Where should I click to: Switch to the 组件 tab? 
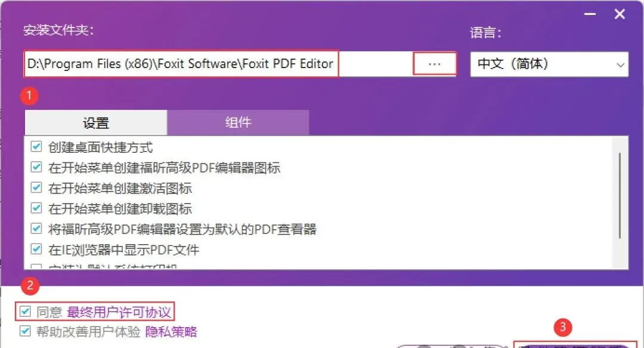238,122
